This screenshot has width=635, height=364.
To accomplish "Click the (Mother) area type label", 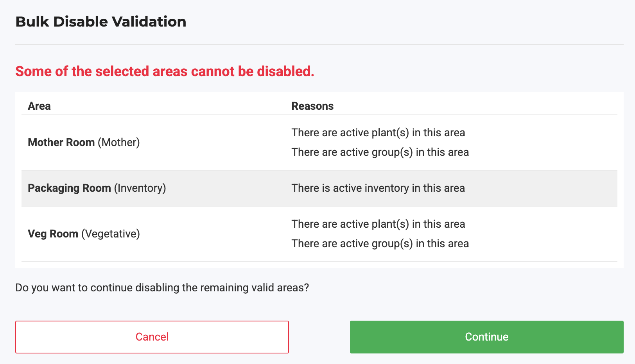I will pyautogui.click(x=119, y=143).
